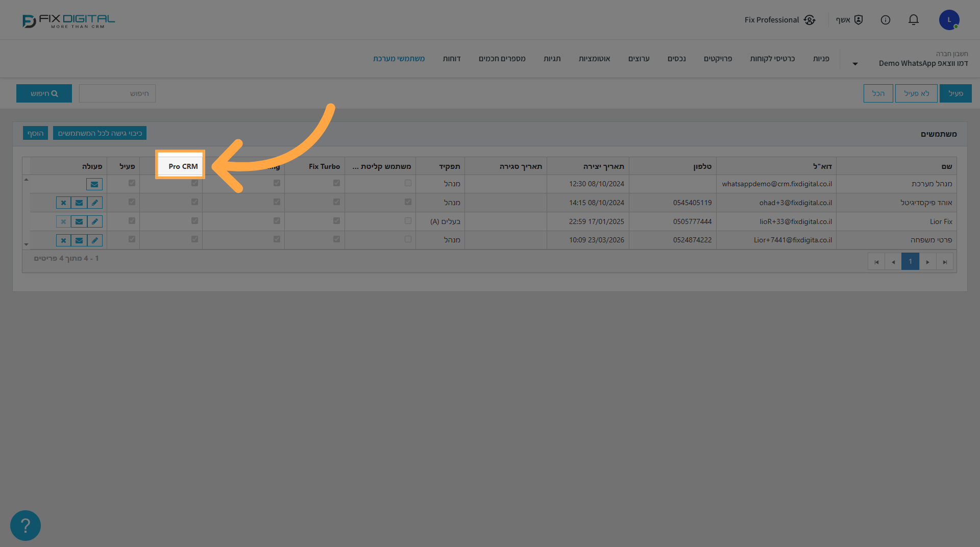
Task: Open the אוטומציות menu item
Action: pos(594,59)
